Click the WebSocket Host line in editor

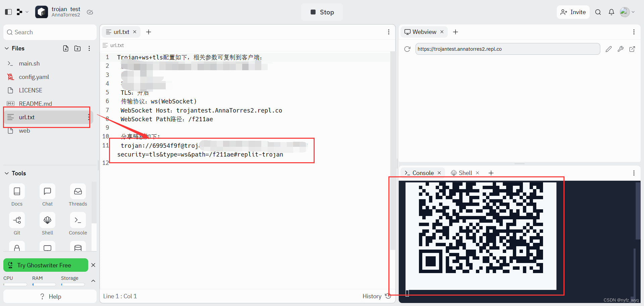pos(201,111)
